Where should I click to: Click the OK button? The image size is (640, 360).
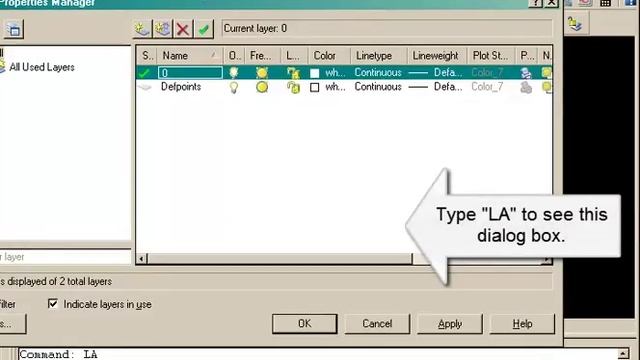[x=304, y=324]
